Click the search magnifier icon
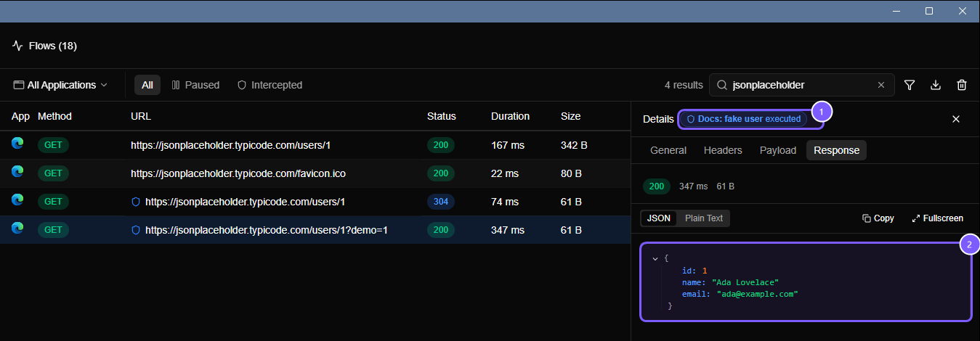Screen dimensions: 980x341 (722, 85)
